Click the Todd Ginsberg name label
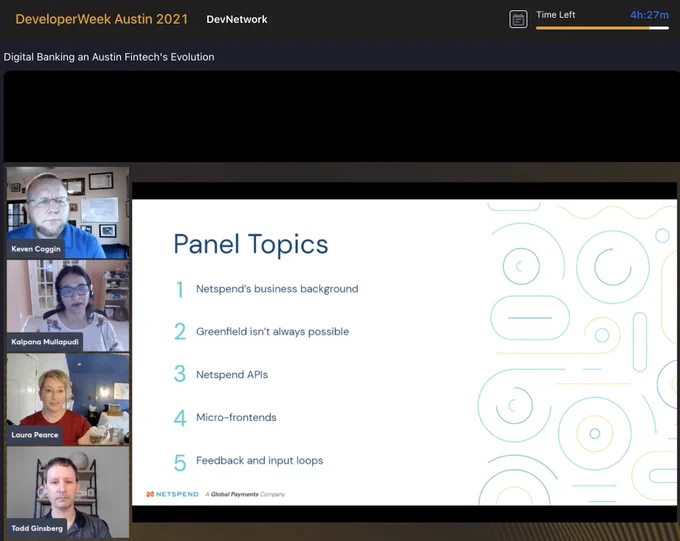The image size is (680, 541). click(x=37, y=528)
